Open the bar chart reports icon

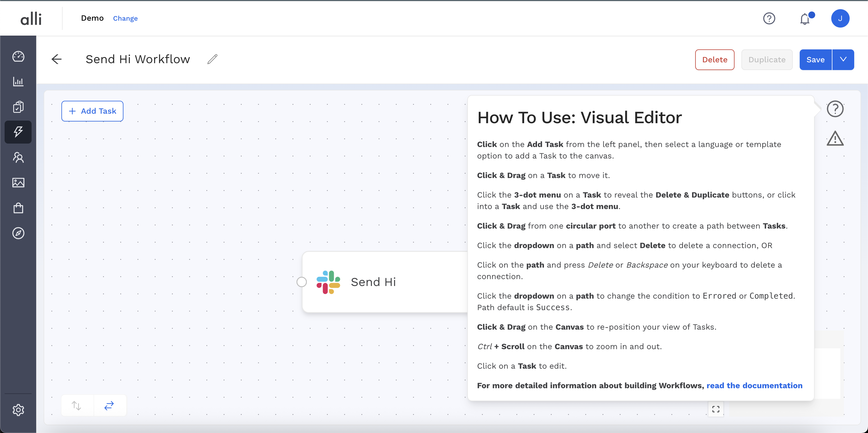pos(18,82)
